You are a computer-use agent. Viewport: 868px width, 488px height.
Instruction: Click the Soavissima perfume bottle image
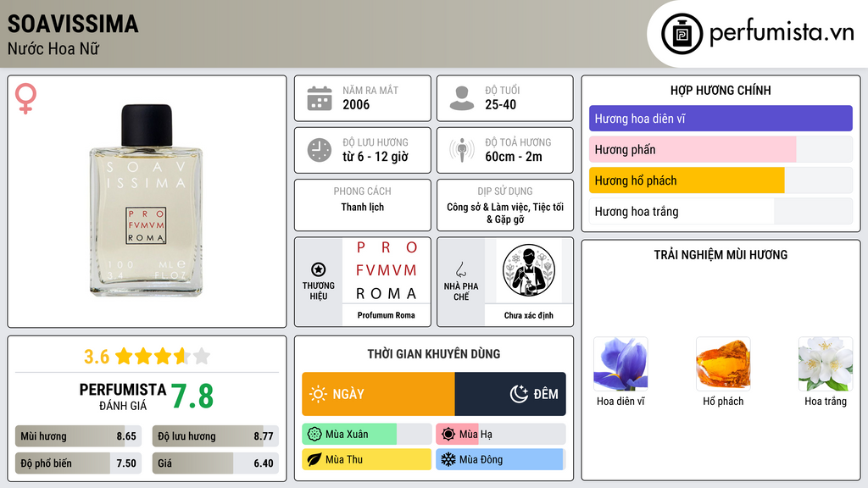(x=146, y=200)
